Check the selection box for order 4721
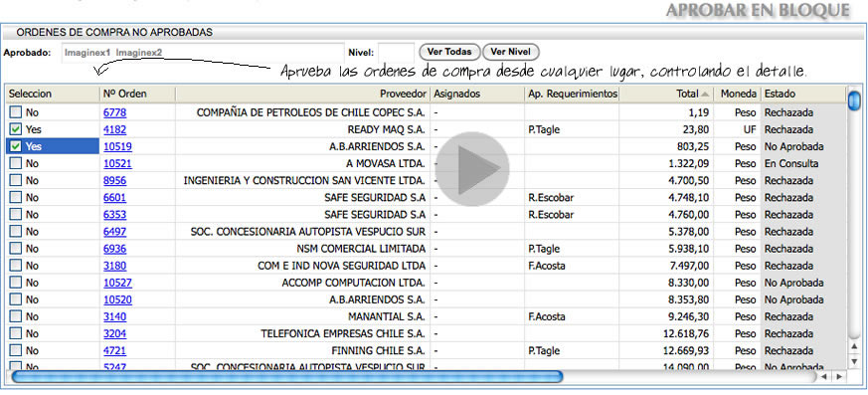The image size is (868, 395). (x=16, y=350)
